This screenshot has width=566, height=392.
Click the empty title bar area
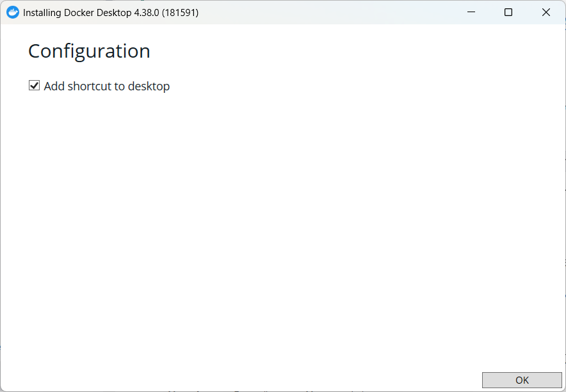320,12
